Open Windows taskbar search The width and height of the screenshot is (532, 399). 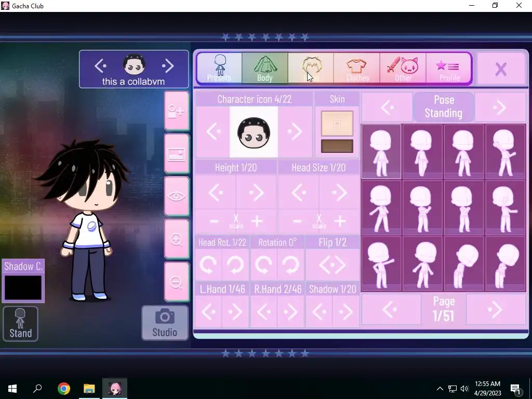37,389
